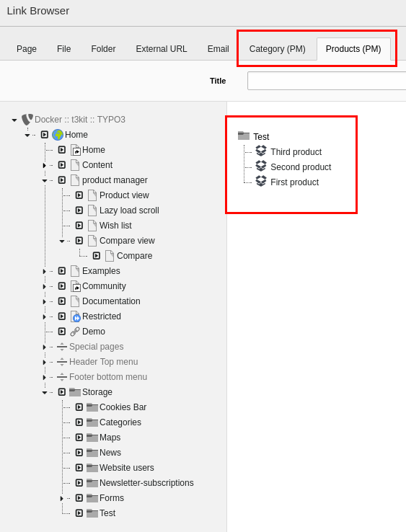This screenshot has height=532, width=406.
Task: Click the Community shortcut page icon
Action: [x=76, y=286]
